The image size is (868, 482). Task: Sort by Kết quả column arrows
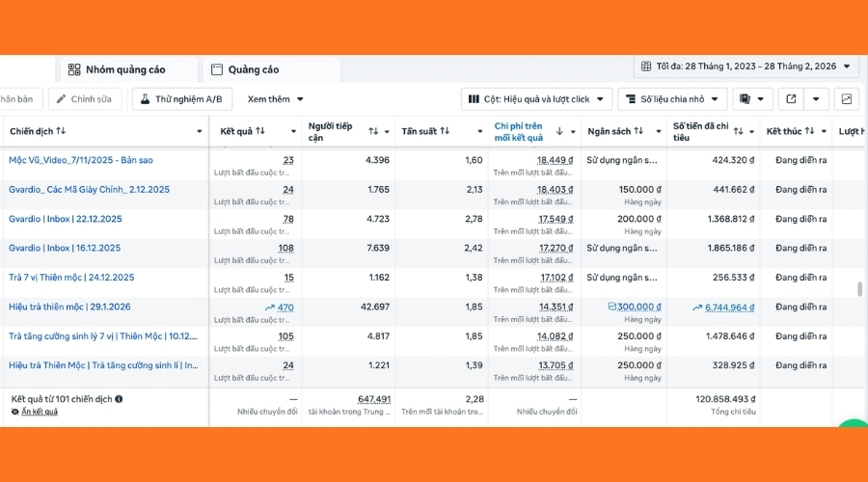point(259,131)
